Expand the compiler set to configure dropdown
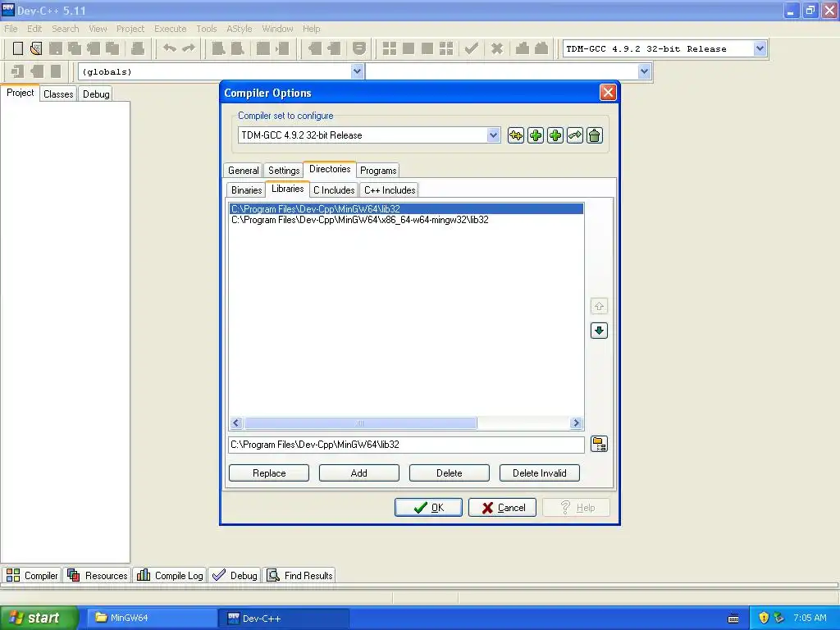Image resolution: width=840 pixels, height=630 pixels. [493, 135]
